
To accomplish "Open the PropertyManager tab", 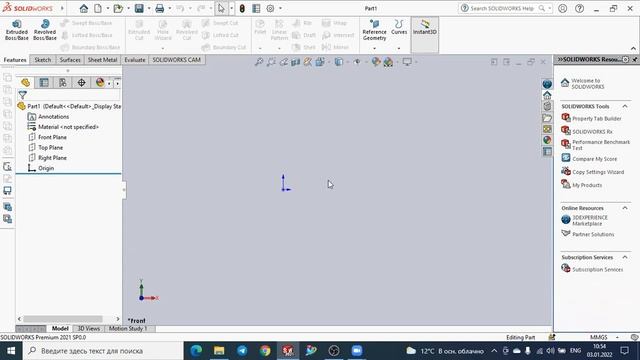I will [44, 82].
